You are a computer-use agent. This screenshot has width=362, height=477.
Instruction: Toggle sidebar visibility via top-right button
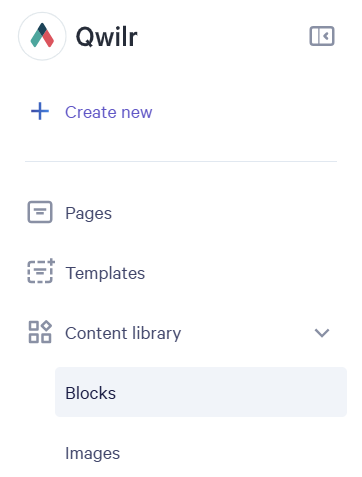click(322, 36)
